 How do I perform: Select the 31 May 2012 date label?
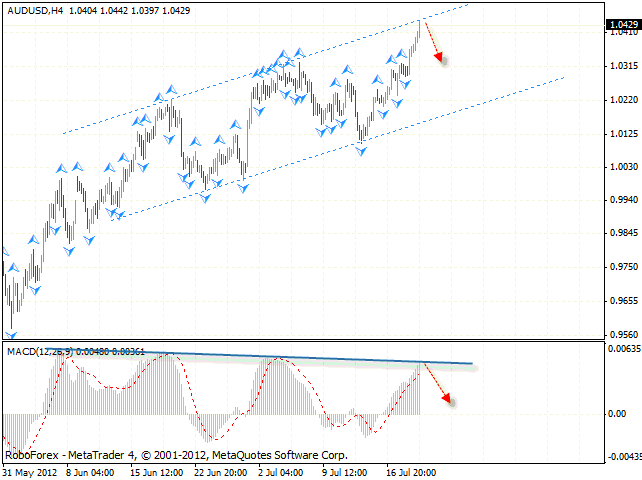pos(28,472)
